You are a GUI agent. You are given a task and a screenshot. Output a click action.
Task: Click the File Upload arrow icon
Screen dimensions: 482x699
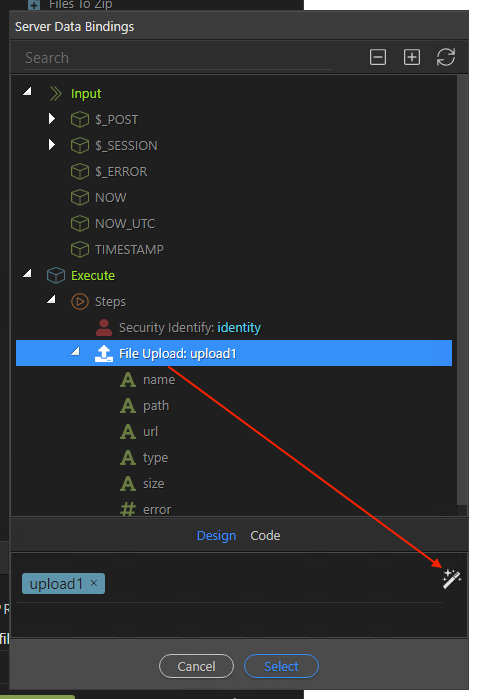104,354
